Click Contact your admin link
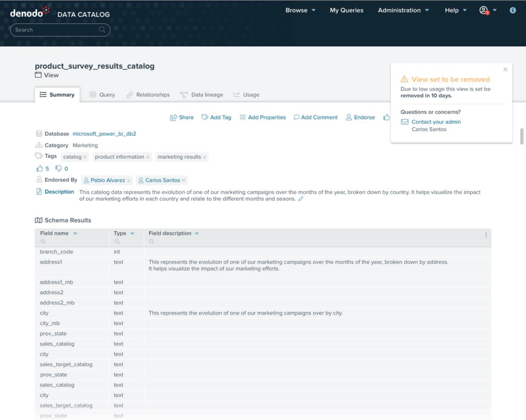526x420 pixels. [436, 122]
